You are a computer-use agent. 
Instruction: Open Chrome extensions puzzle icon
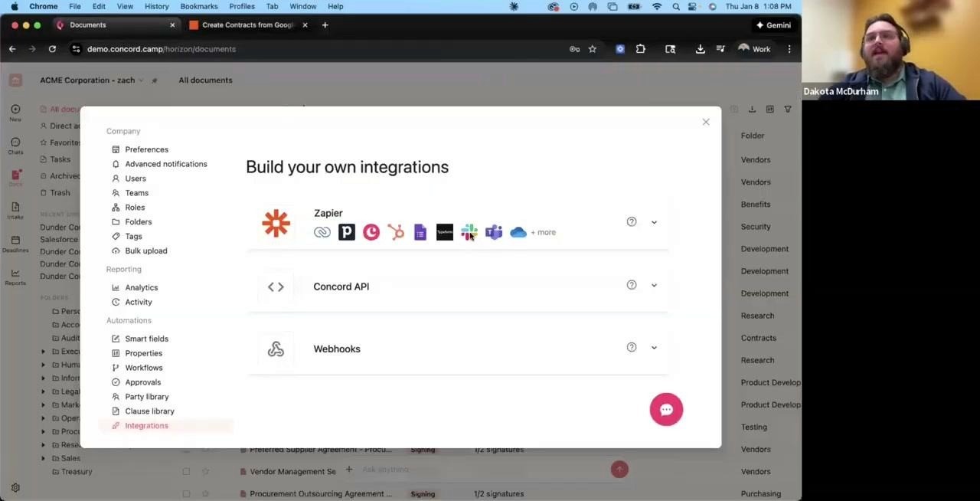click(x=641, y=49)
